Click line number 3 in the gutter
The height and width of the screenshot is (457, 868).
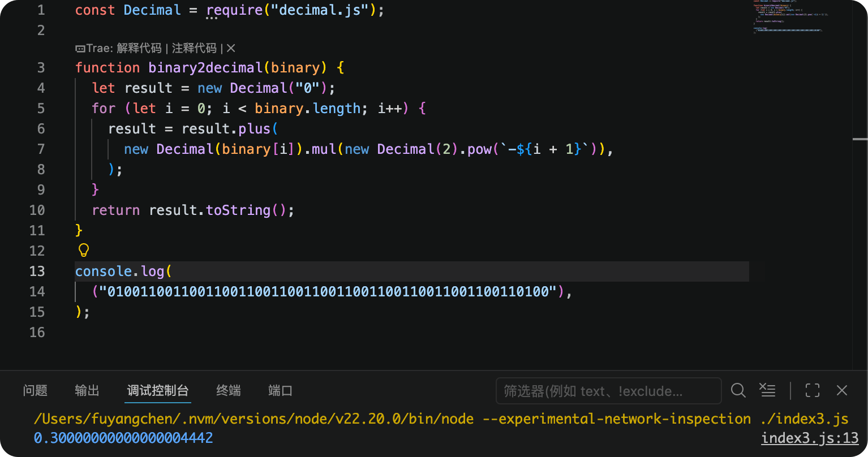41,68
